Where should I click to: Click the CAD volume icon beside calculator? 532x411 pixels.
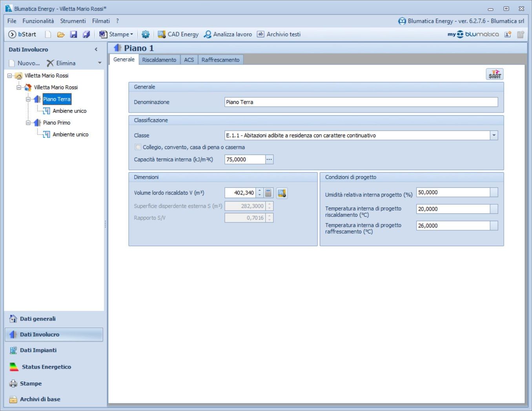pyautogui.click(x=282, y=193)
